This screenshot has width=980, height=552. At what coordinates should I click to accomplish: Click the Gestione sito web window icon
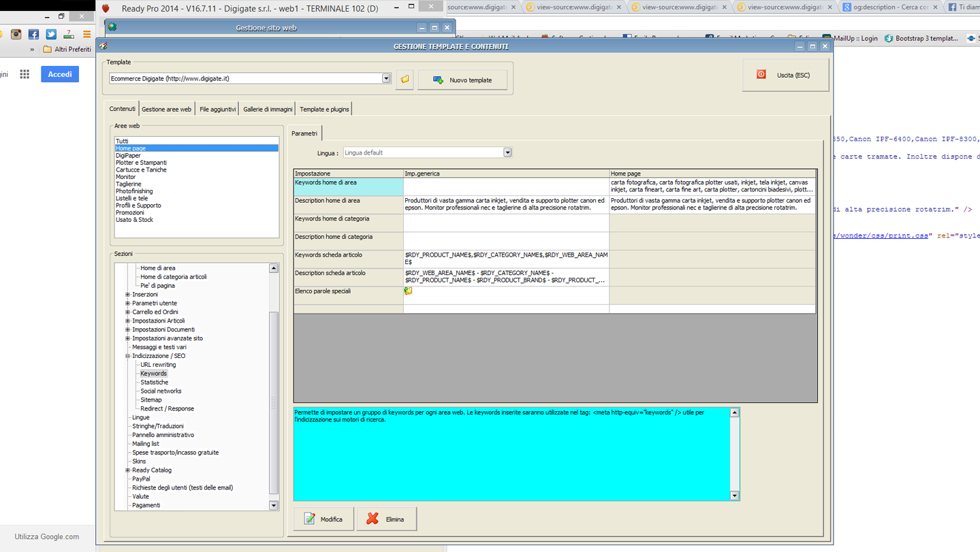click(x=112, y=27)
